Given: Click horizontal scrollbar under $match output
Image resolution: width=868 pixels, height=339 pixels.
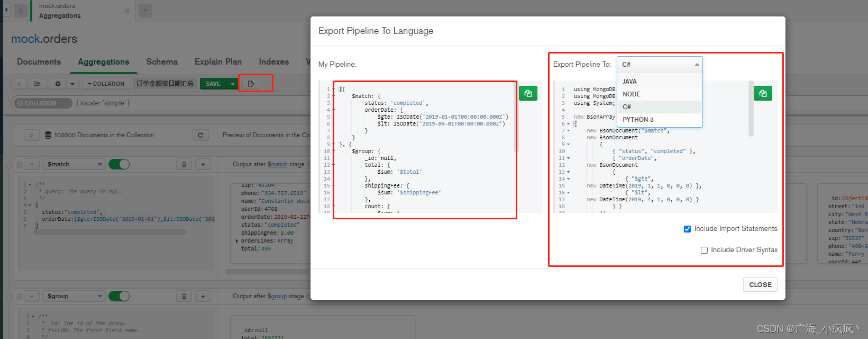Looking at the screenshot, I should (x=268, y=272).
